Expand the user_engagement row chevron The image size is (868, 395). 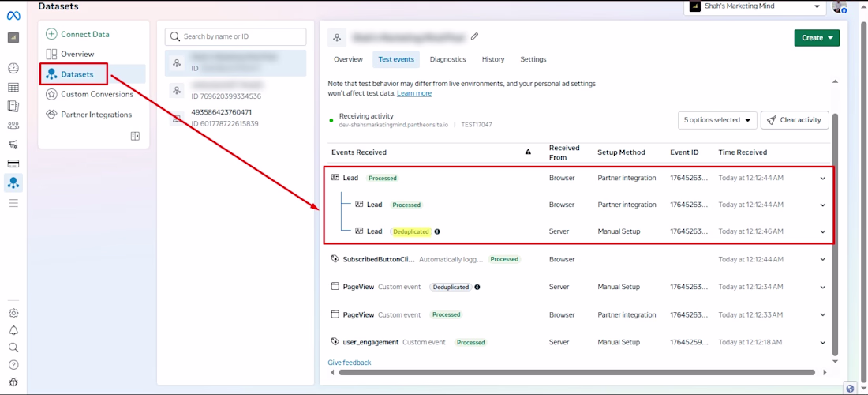coord(822,342)
